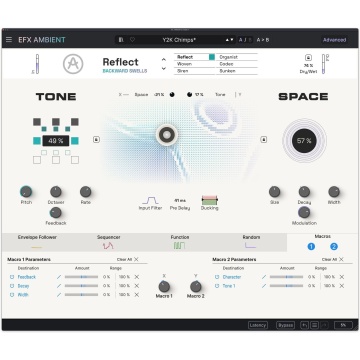Image resolution: width=360 pixels, height=360 pixels.
Task: Click Clear All for Macro 1 Parameters
Action: [127, 259]
